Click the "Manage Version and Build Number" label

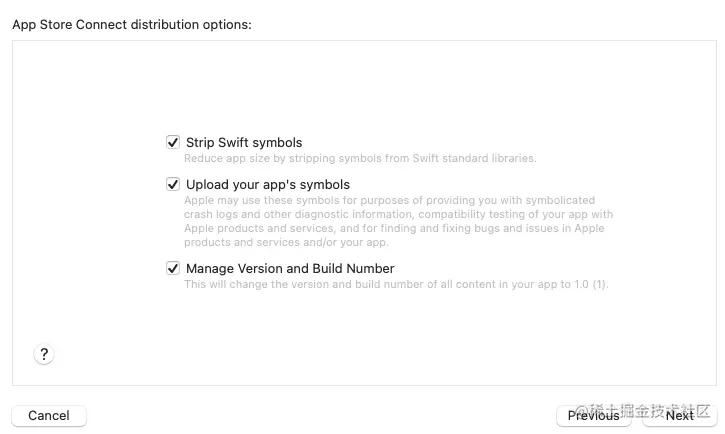pos(290,268)
